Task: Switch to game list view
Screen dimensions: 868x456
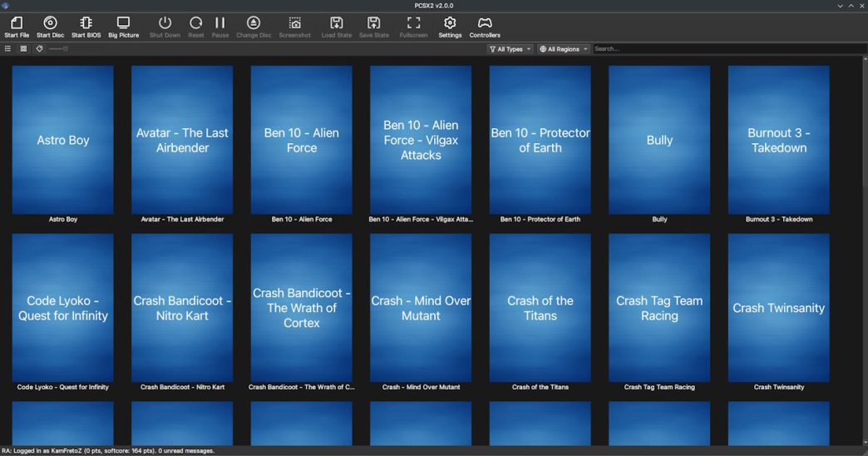Action: [x=7, y=49]
